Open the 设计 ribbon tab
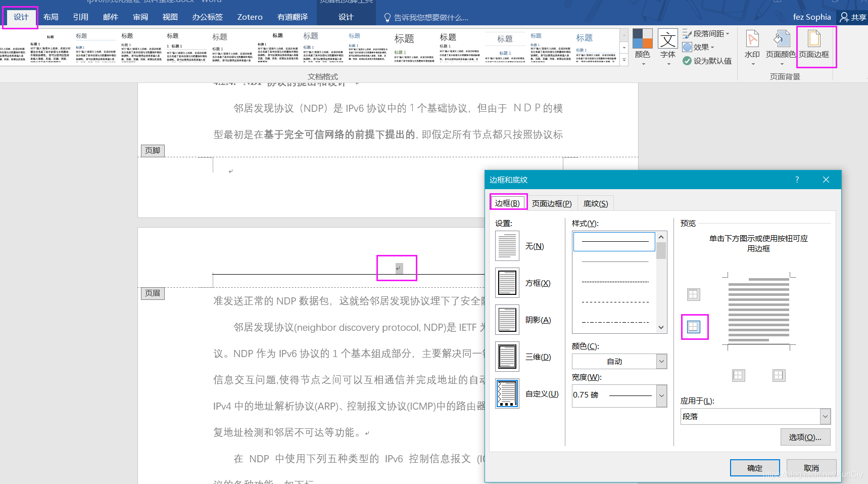868x484 pixels. [x=21, y=17]
